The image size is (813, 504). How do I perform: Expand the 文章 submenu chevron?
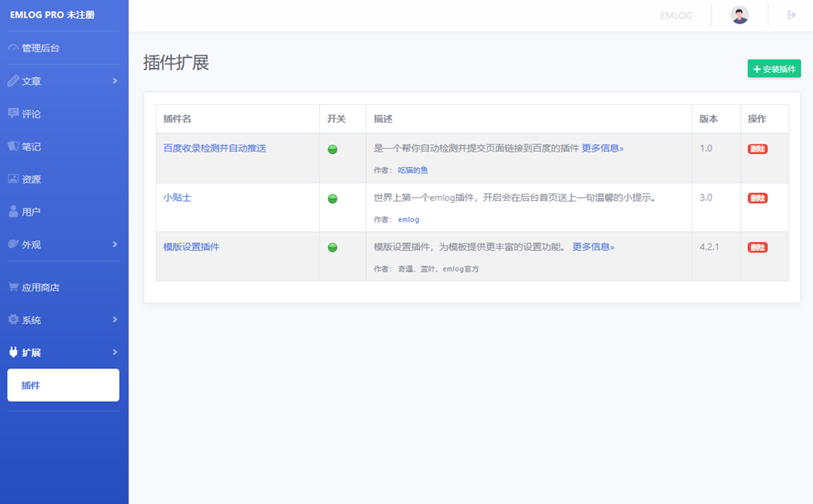tap(115, 81)
